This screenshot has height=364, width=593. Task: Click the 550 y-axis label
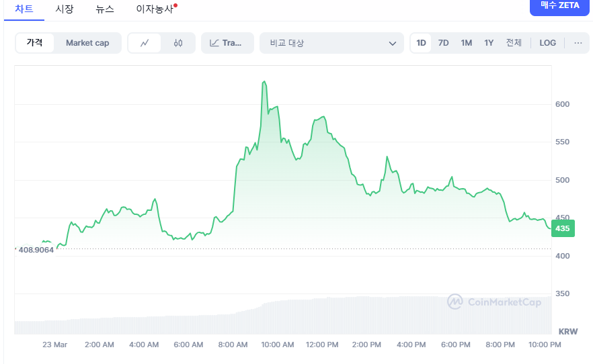pyautogui.click(x=562, y=142)
